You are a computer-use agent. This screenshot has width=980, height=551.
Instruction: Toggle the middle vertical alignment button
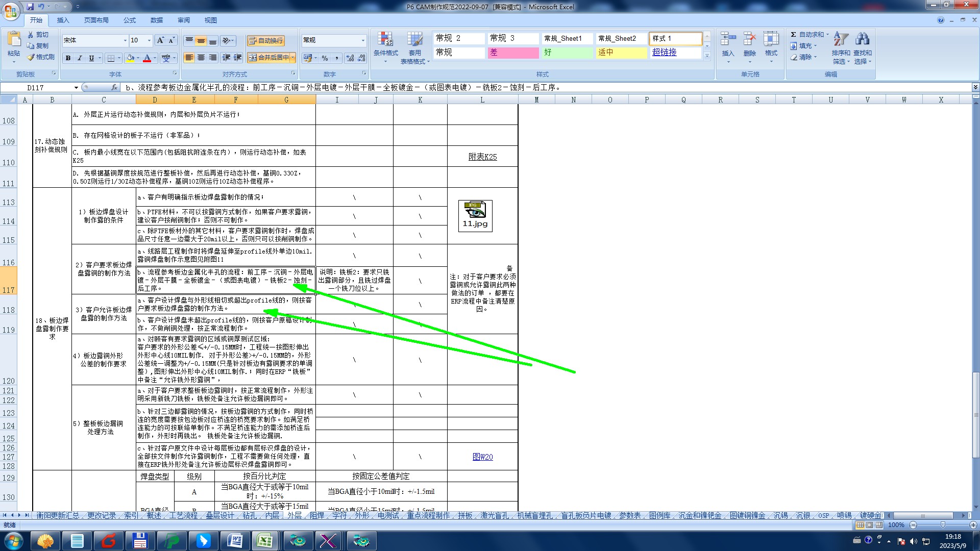click(x=201, y=41)
